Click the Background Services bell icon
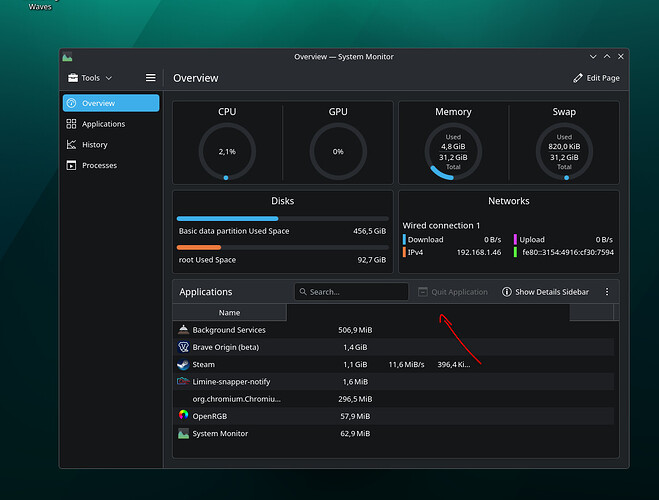Image resolution: width=659 pixels, height=500 pixels. pyautogui.click(x=183, y=330)
